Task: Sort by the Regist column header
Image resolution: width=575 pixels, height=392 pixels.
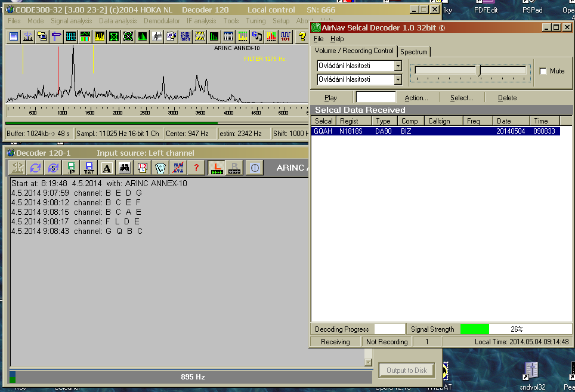Action: [354, 121]
